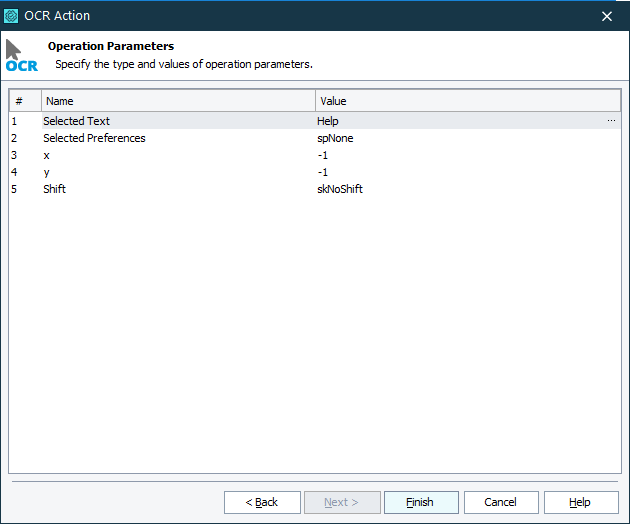Sort by the Name column header

pyautogui.click(x=178, y=101)
